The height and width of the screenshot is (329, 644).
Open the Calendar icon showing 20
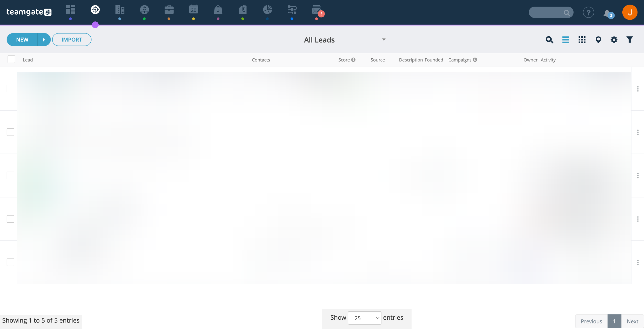tap(194, 10)
